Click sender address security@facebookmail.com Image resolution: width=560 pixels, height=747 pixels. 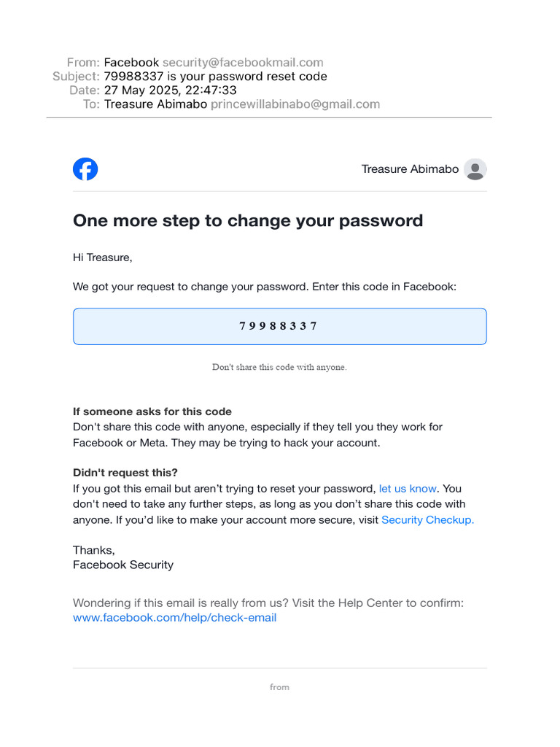tap(243, 63)
